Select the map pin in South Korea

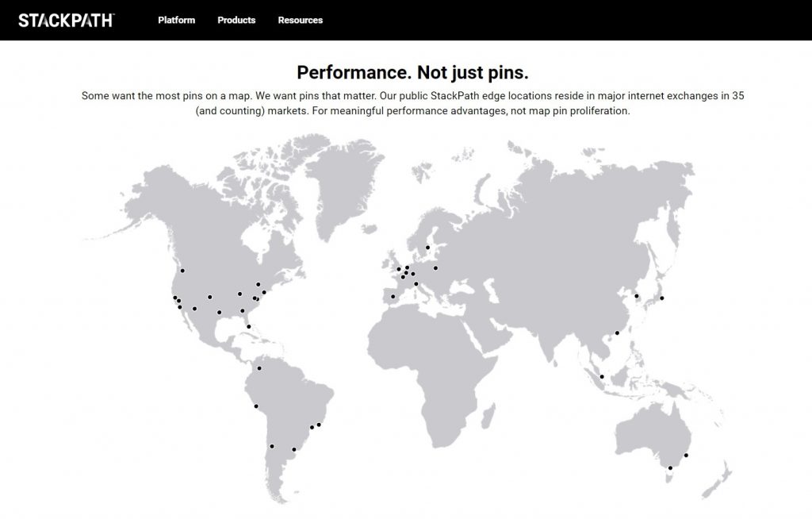637,296
